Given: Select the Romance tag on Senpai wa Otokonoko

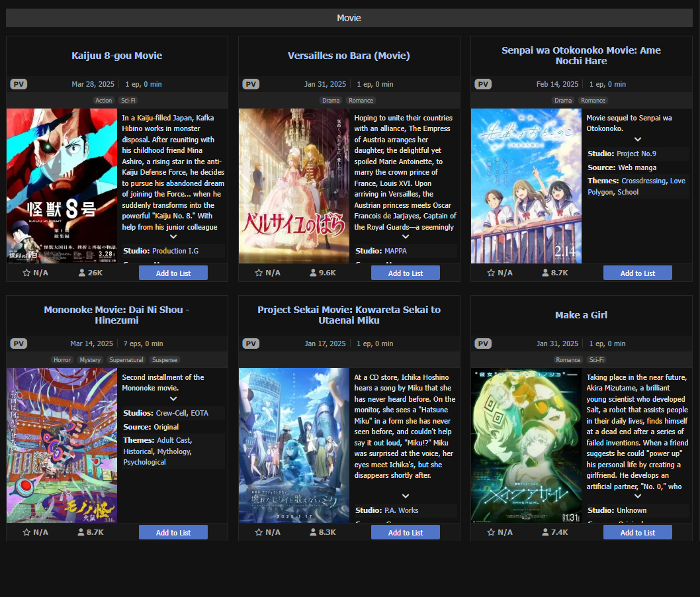Looking at the screenshot, I should pyautogui.click(x=593, y=101).
